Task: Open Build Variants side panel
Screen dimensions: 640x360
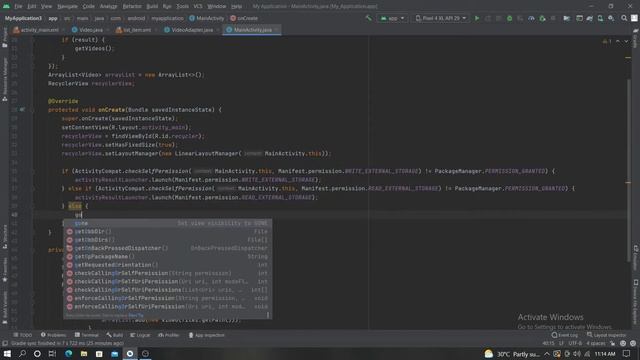Action: click(4, 308)
